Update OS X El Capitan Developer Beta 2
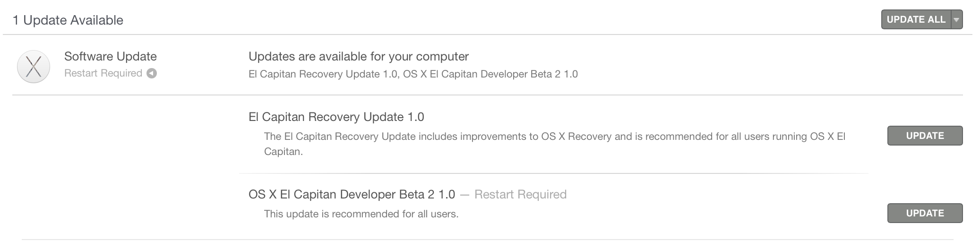The width and height of the screenshot is (980, 241). (x=925, y=213)
